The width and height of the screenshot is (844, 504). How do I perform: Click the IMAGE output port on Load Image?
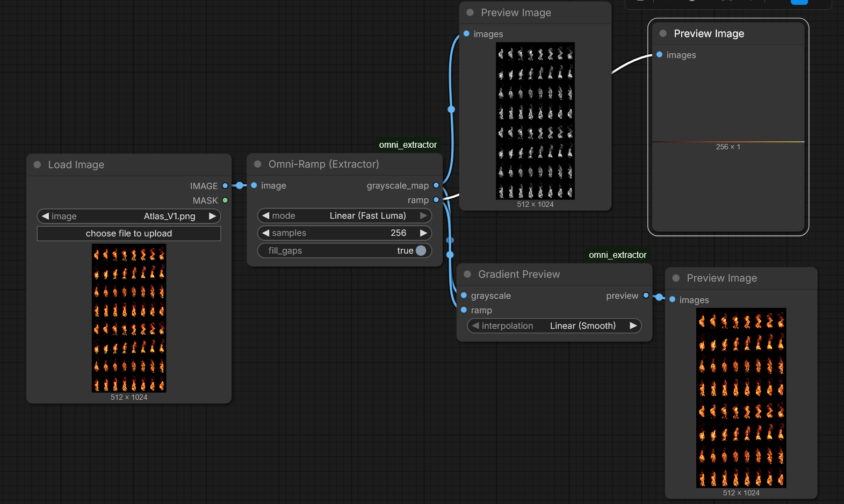pyautogui.click(x=225, y=186)
